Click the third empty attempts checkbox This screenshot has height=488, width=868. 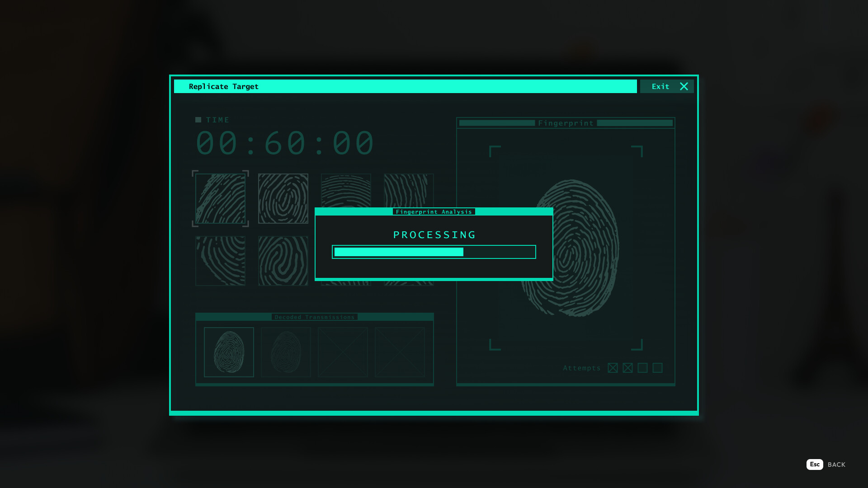tap(642, 368)
